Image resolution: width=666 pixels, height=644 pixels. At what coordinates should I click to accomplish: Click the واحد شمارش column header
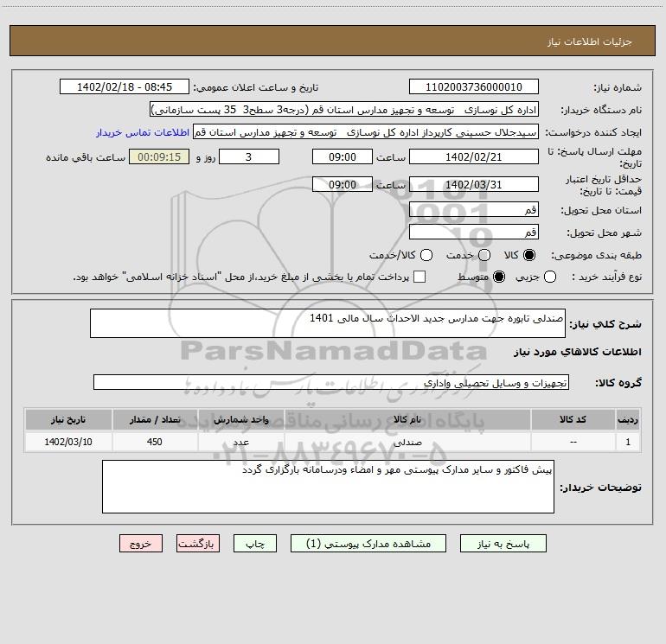pos(240,420)
